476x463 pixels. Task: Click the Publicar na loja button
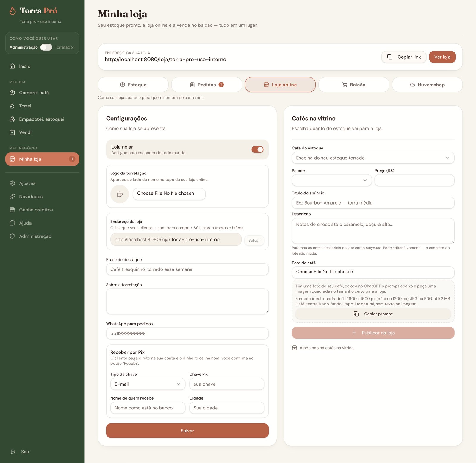[x=373, y=333]
